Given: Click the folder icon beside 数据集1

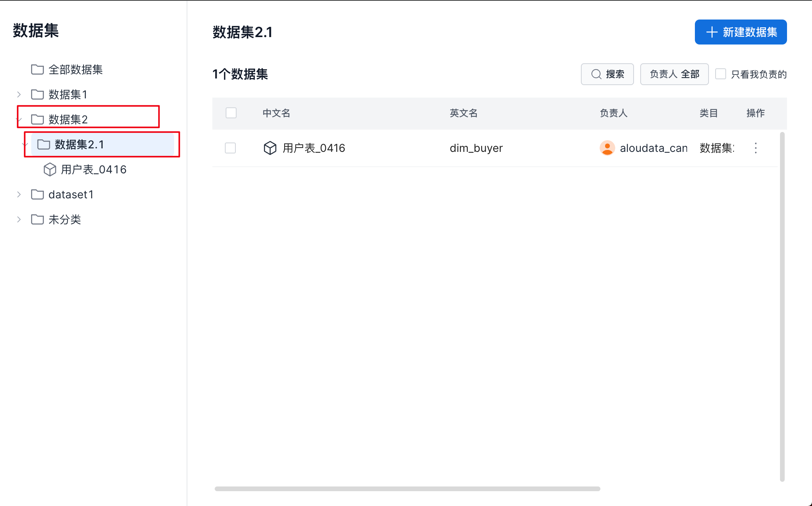Looking at the screenshot, I should tap(37, 94).
